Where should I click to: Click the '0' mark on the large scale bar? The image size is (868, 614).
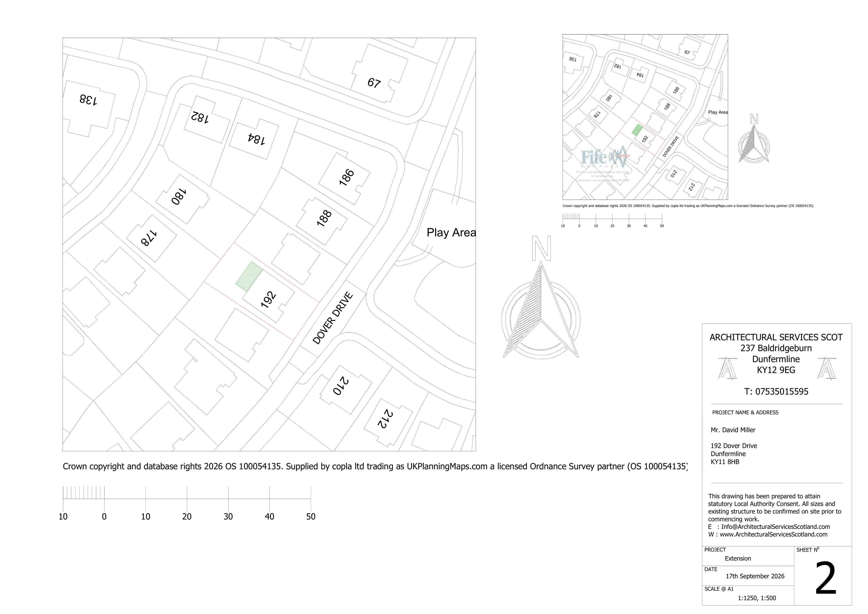click(x=104, y=516)
